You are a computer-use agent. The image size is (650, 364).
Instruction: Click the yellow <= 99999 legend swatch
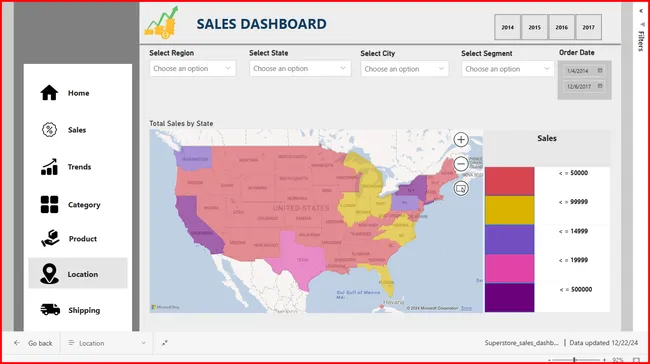point(509,210)
